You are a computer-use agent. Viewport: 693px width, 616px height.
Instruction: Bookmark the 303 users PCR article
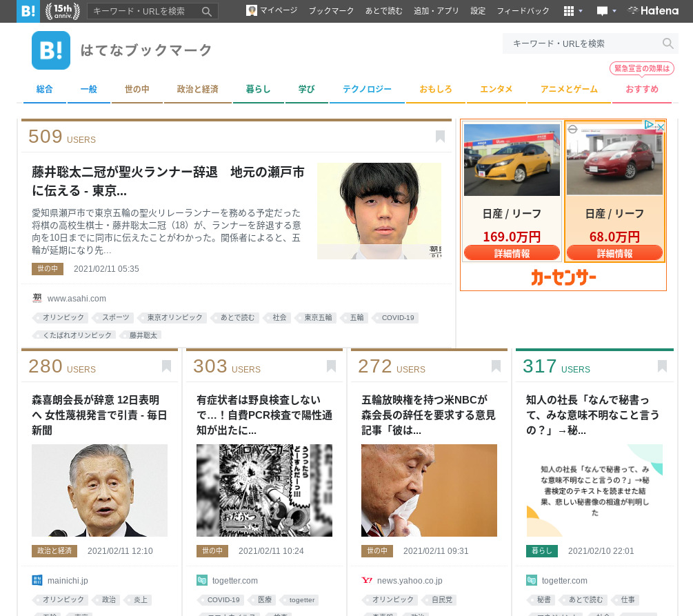pyautogui.click(x=331, y=366)
